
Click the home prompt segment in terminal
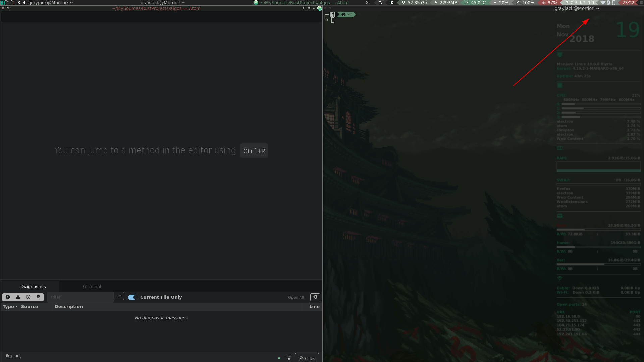[346, 14]
